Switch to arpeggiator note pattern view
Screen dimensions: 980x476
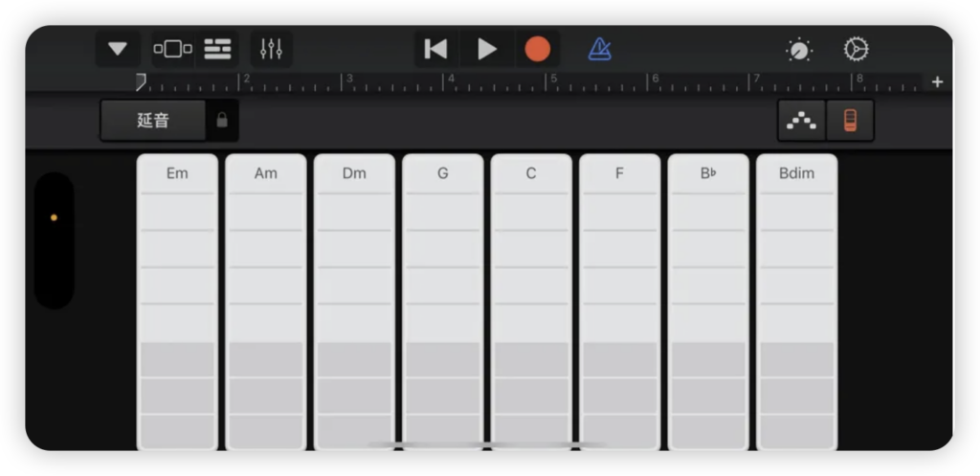pyautogui.click(x=801, y=120)
